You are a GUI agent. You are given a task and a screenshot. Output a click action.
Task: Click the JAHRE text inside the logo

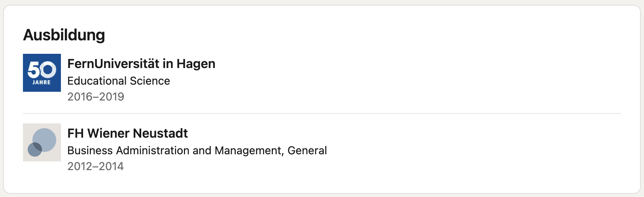coord(42,82)
